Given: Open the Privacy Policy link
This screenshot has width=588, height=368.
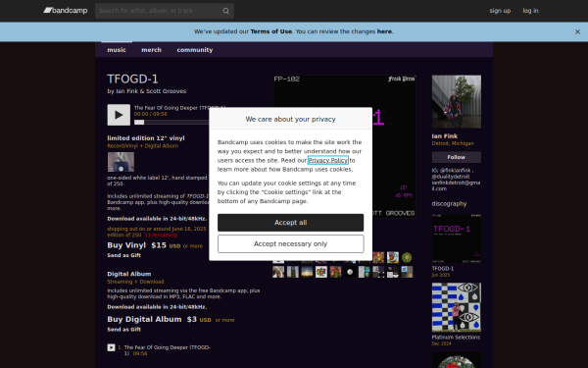Looking at the screenshot, I should [327, 160].
